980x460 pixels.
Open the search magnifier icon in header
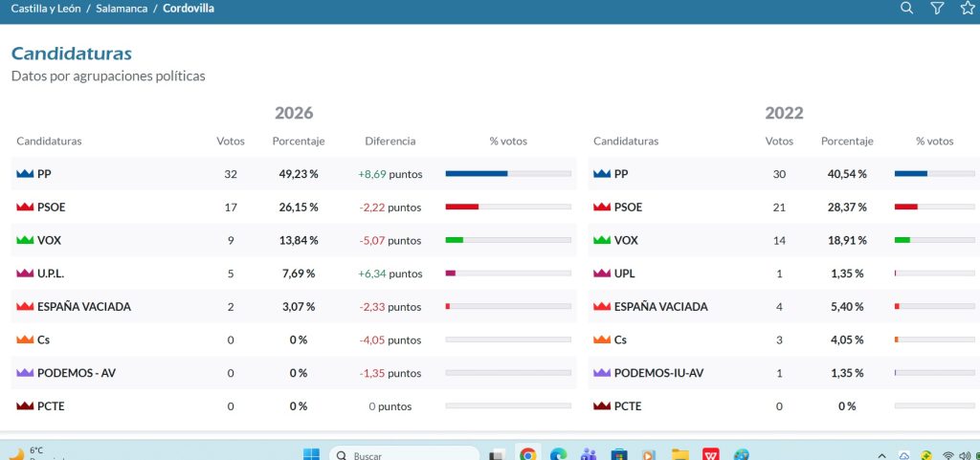tap(906, 8)
